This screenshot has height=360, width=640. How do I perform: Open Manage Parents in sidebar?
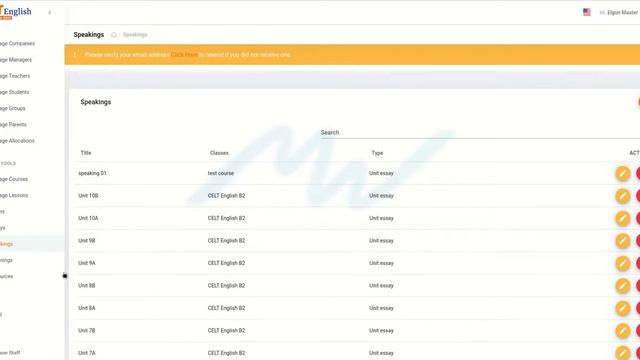(13, 124)
